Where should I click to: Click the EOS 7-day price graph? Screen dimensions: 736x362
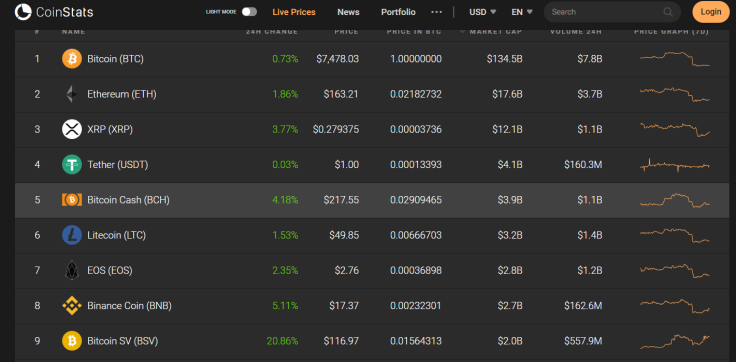pos(675,270)
